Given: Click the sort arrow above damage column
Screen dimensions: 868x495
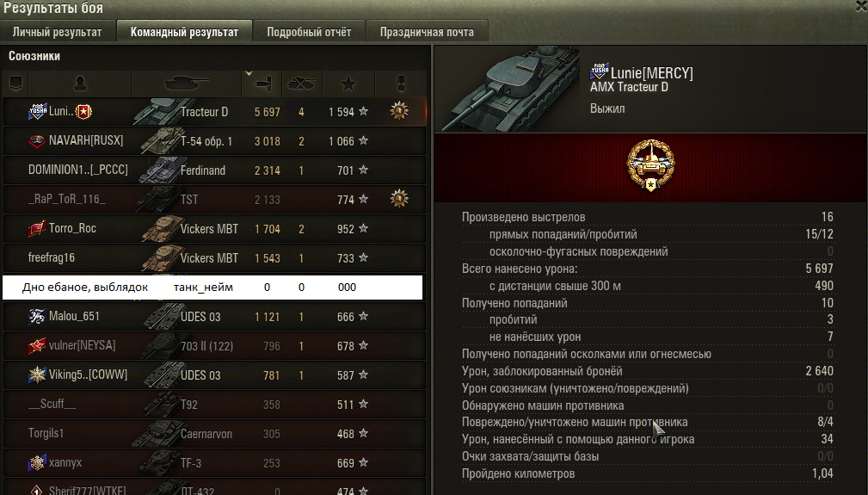Looking at the screenshot, I should (x=249, y=73).
